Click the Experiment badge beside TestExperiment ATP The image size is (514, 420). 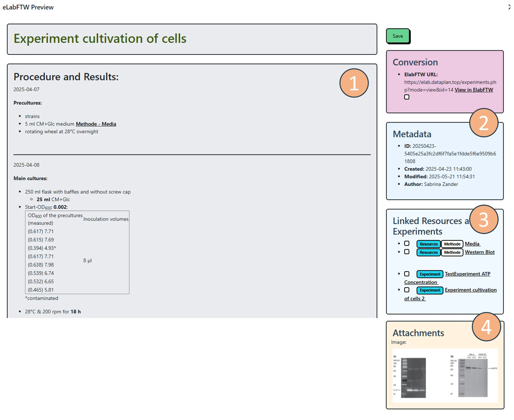(430, 274)
